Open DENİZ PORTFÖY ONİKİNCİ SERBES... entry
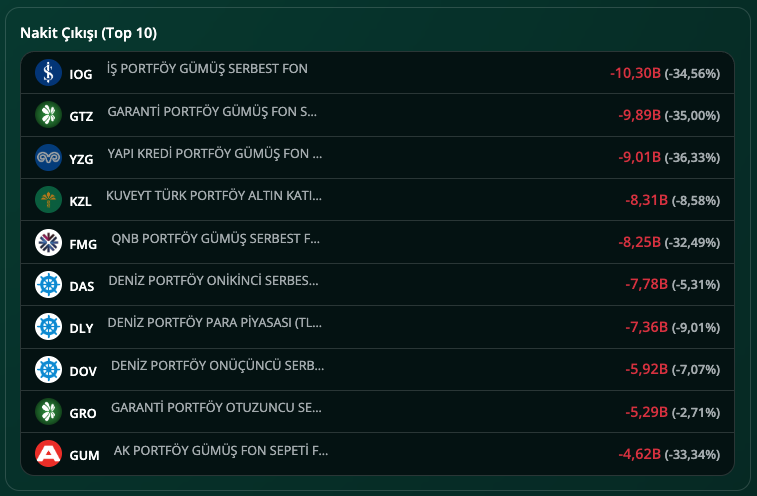Image resolution: width=757 pixels, height=496 pixels. pos(213,281)
